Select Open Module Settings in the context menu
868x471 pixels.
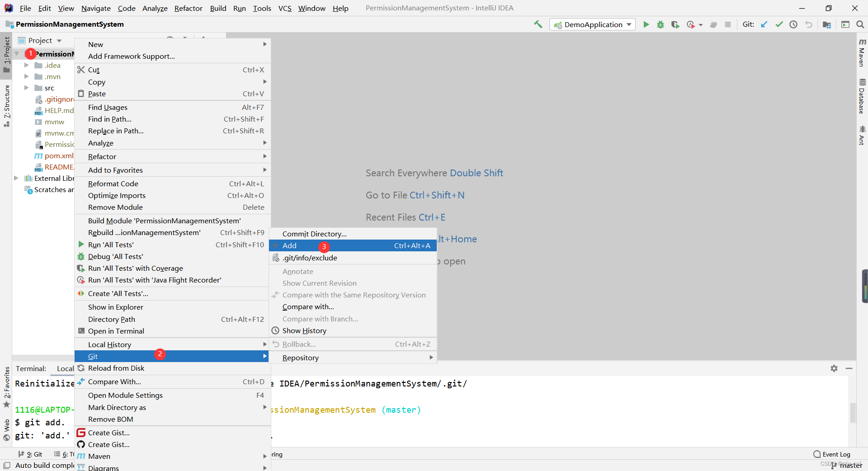point(172,395)
